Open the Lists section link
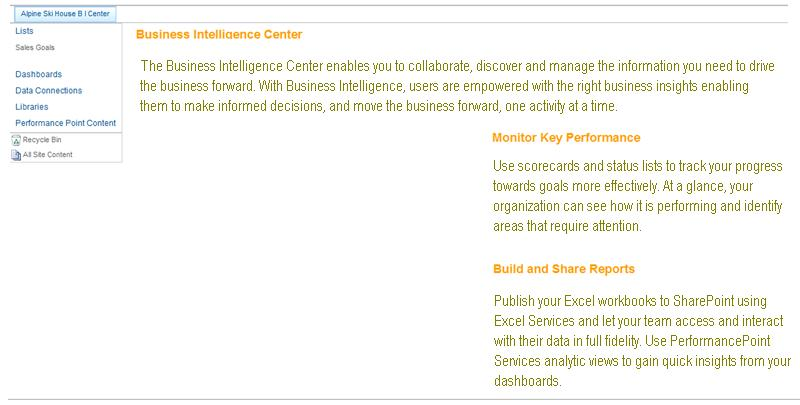800x405 pixels. click(x=24, y=31)
